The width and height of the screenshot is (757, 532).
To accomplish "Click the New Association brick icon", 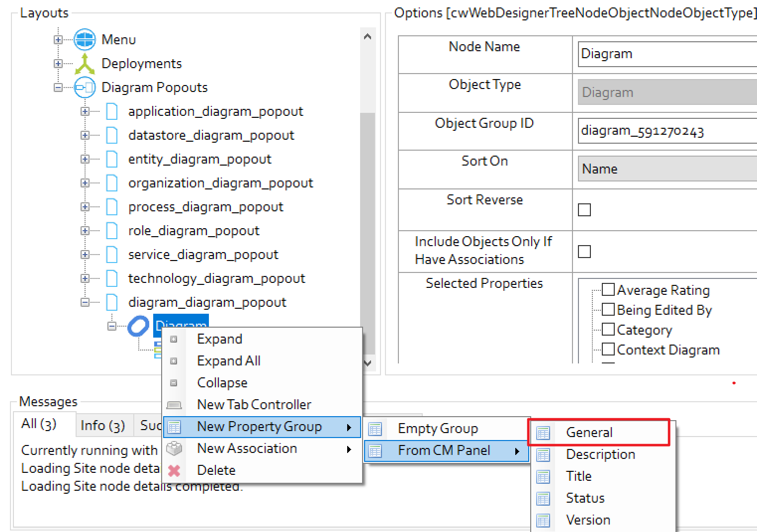I will coord(174,448).
